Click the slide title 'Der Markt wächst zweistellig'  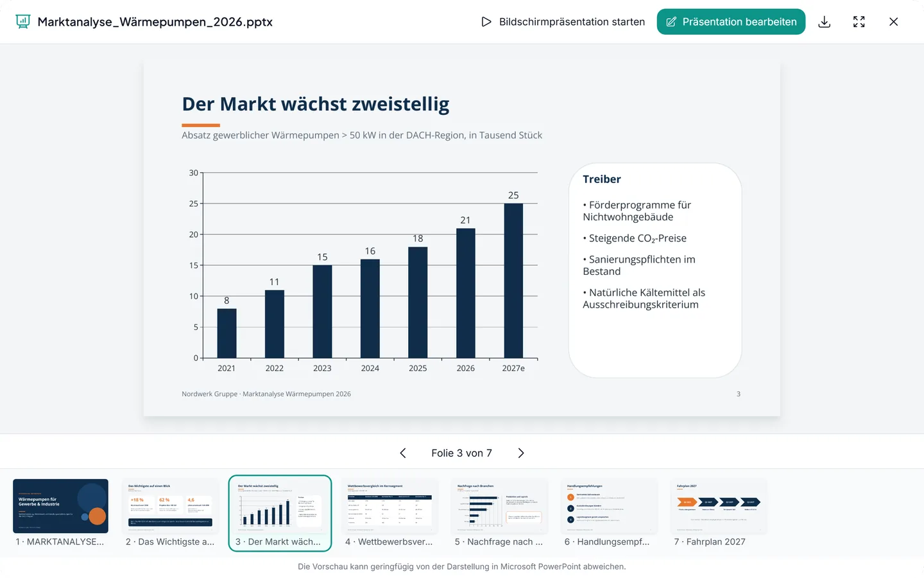click(x=316, y=104)
